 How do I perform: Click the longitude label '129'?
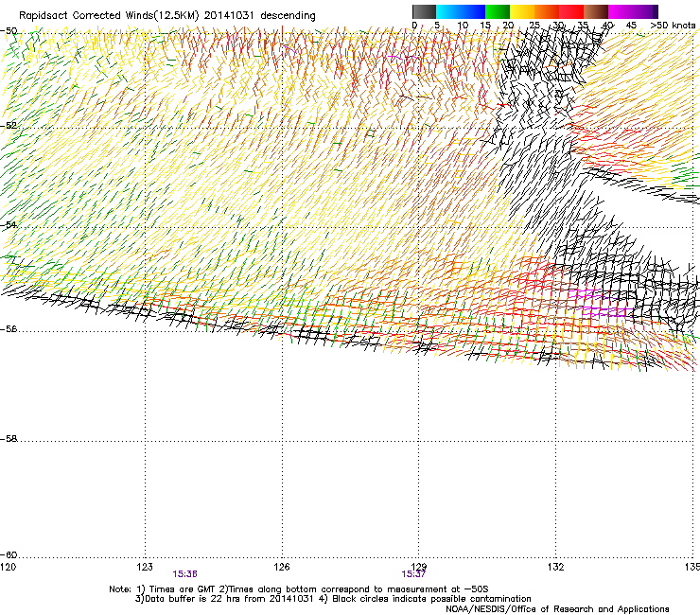[418, 567]
